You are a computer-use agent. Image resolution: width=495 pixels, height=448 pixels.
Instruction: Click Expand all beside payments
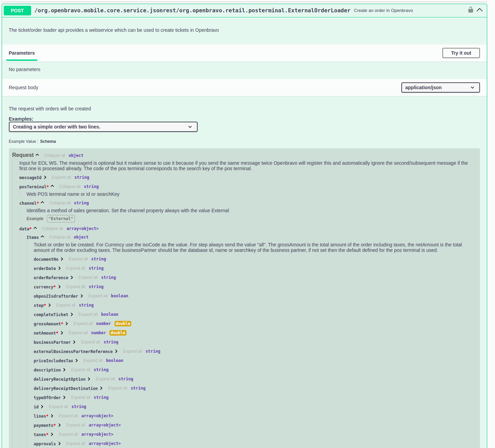[x=76, y=425]
